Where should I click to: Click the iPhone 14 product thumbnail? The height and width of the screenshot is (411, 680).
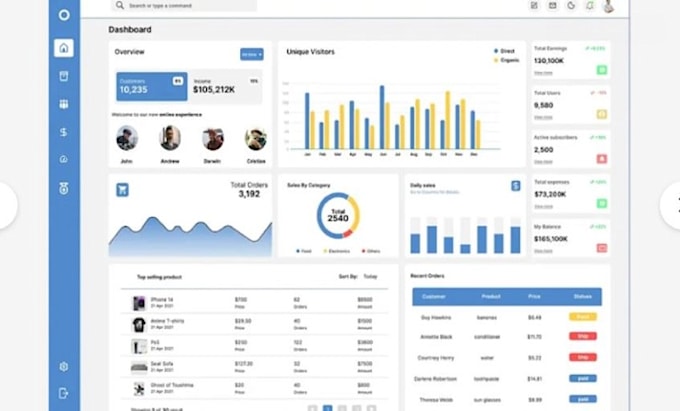[x=139, y=303]
